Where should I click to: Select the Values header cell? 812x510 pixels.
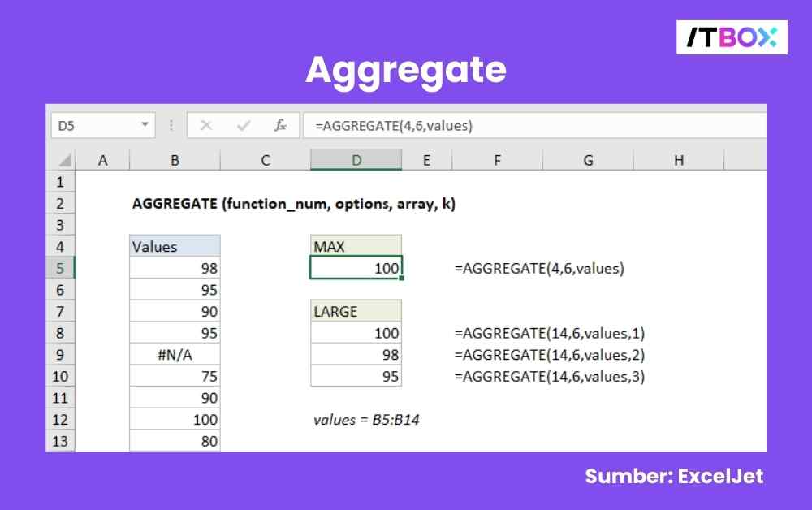(x=175, y=247)
